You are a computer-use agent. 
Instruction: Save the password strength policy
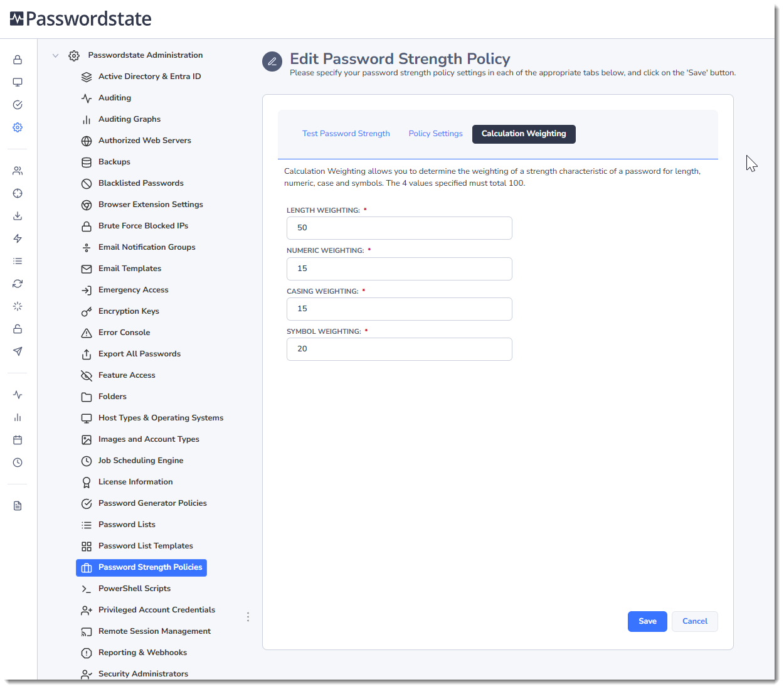click(647, 621)
